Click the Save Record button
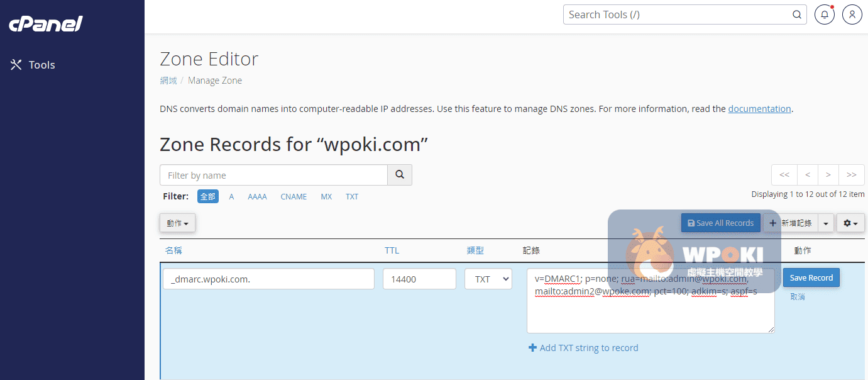Viewport: 868px width, 380px height. click(811, 277)
